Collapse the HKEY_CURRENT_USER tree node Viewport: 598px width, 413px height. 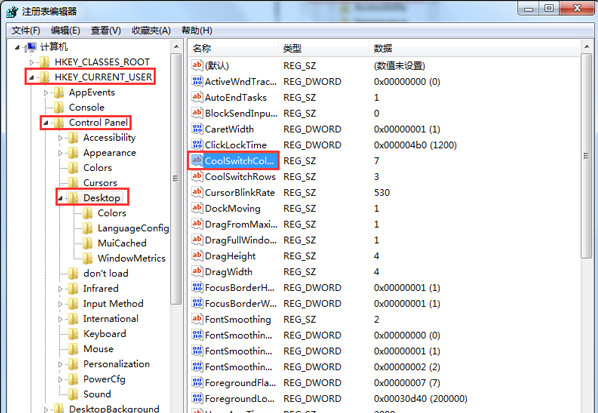pos(32,77)
